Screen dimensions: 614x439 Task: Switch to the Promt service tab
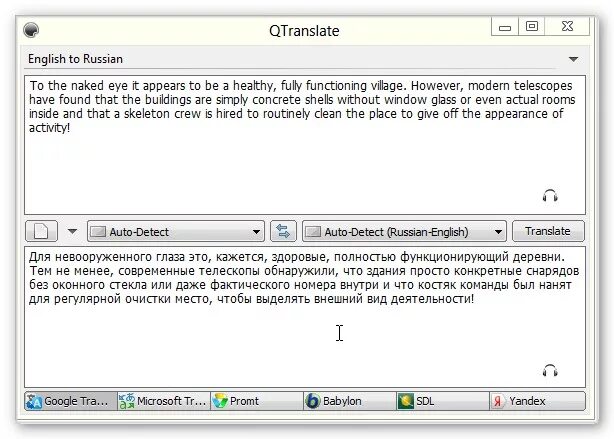257,401
